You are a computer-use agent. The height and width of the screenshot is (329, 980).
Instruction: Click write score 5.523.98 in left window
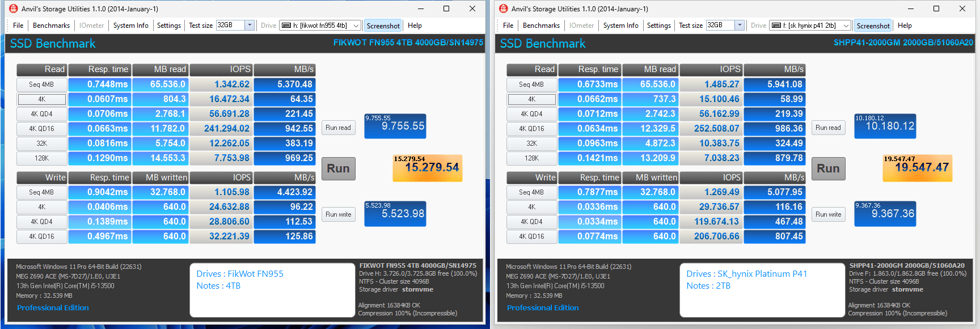395,214
